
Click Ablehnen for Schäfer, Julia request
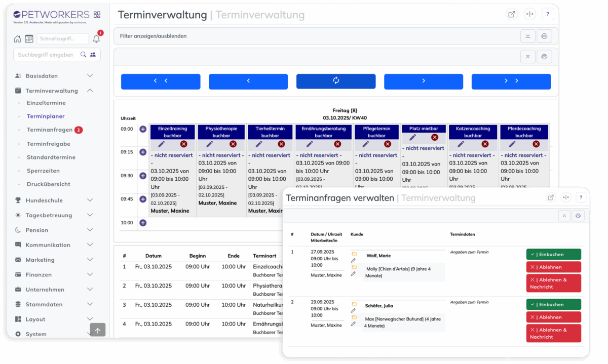tap(553, 317)
